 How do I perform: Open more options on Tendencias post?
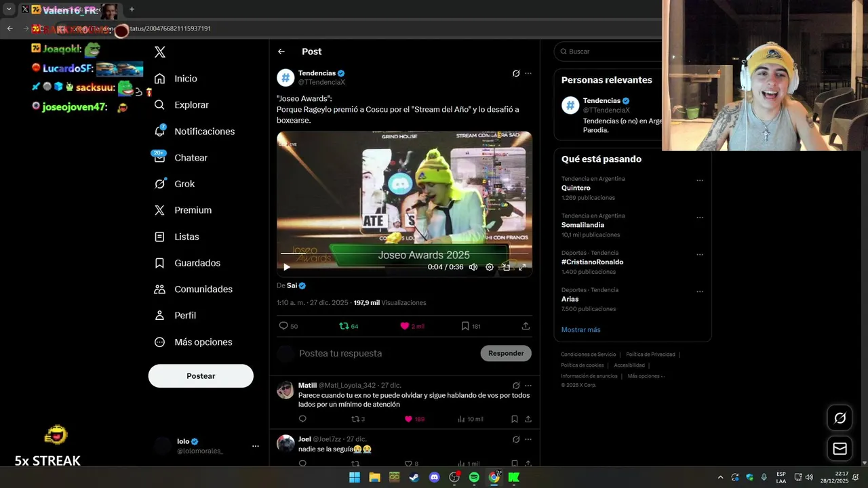pos(528,73)
